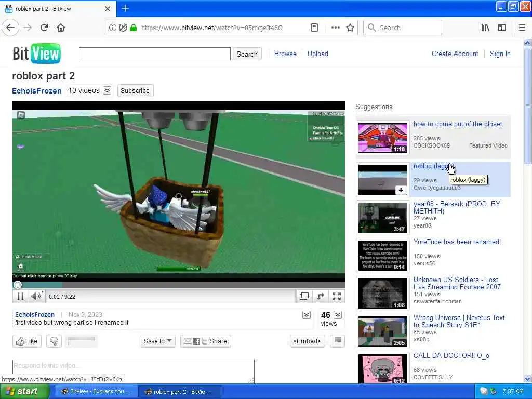Open the Upload page link

pos(318,54)
